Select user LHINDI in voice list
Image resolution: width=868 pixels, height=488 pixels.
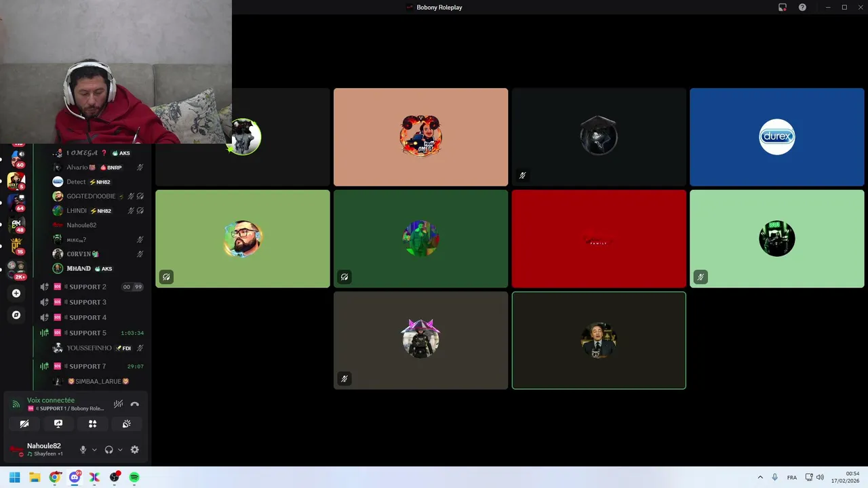[98, 211]
